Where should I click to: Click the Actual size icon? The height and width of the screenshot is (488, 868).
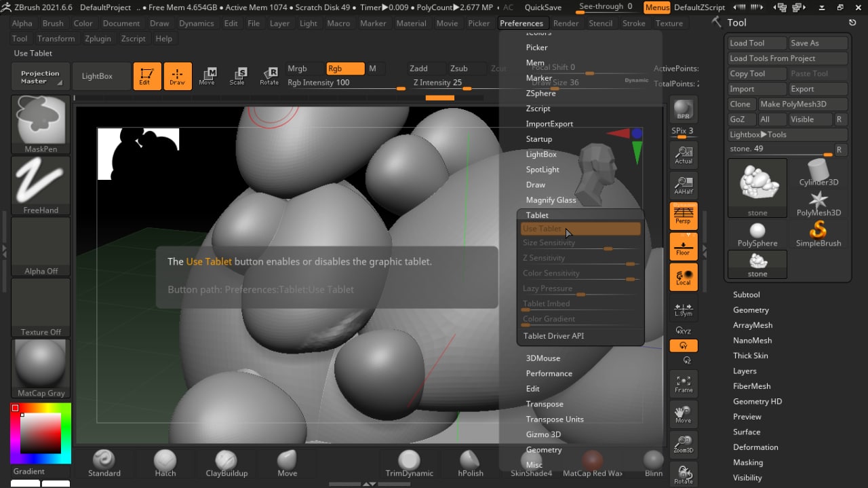[684, 155]
